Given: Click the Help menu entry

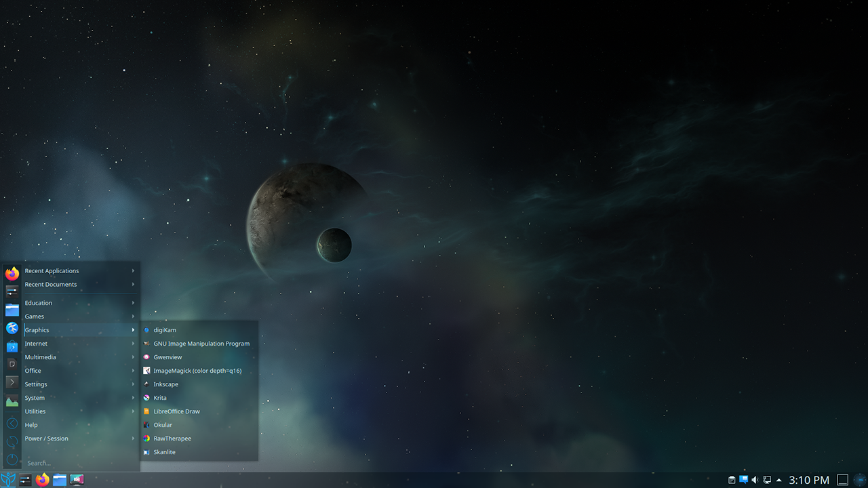Looking at the screenshot, I should (x=81, y=425).
